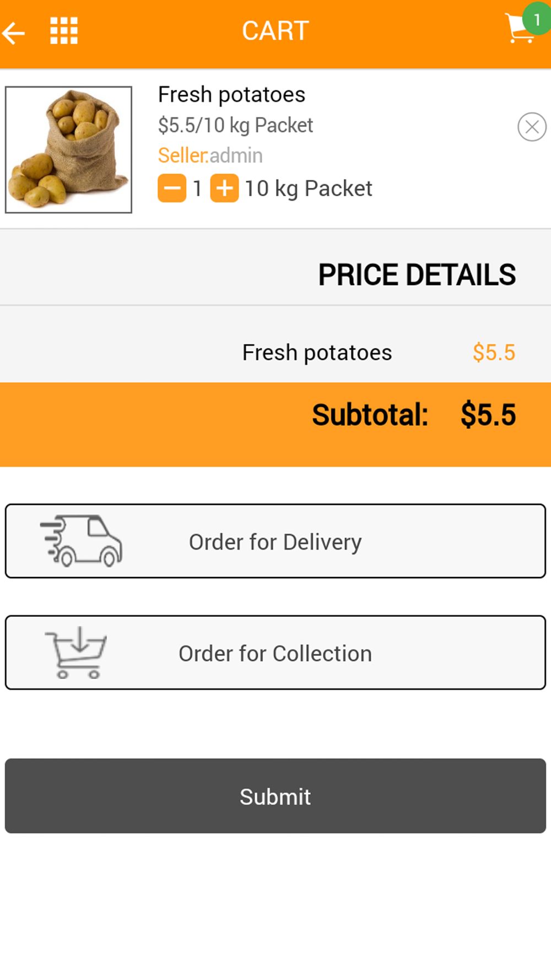This screenshot has height=980, width=551.
Task: Tap the PRICE DETAILS heading
Action: pos(417,275)
